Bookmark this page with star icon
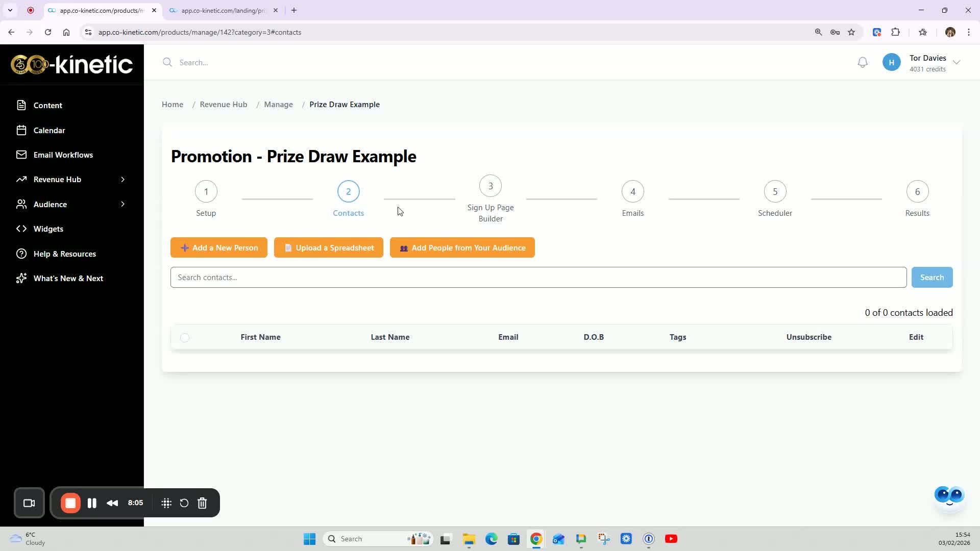This screenshot has height=551, width=980. (x=851, y=32)
